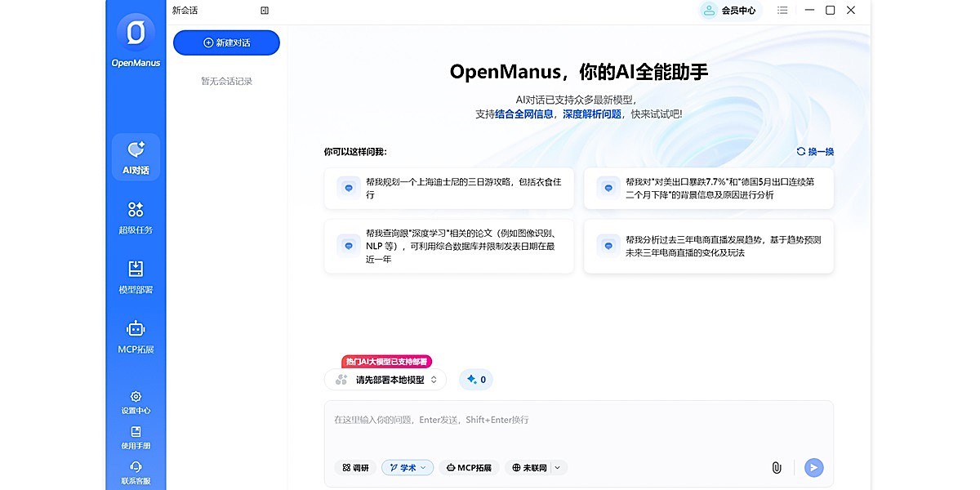Open the 使用手册 user manual

click(136, 437)
